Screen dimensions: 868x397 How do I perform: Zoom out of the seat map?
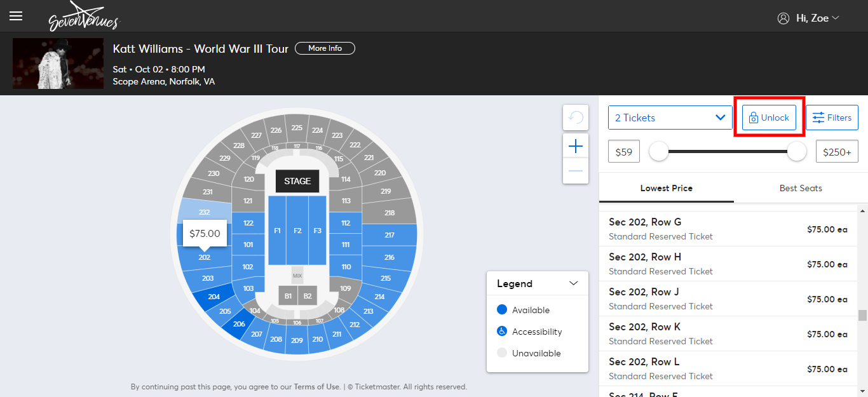[x=576, y=171]
